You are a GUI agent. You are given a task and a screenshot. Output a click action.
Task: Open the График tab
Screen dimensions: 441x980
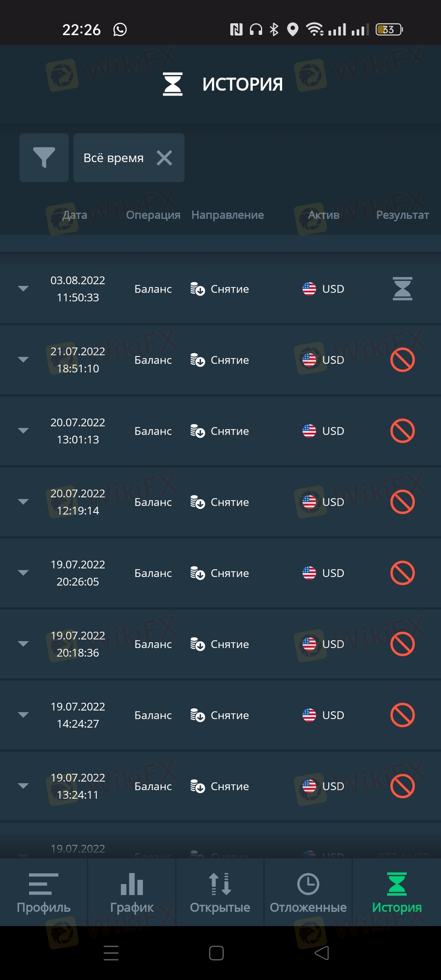[x=131, y=893]
